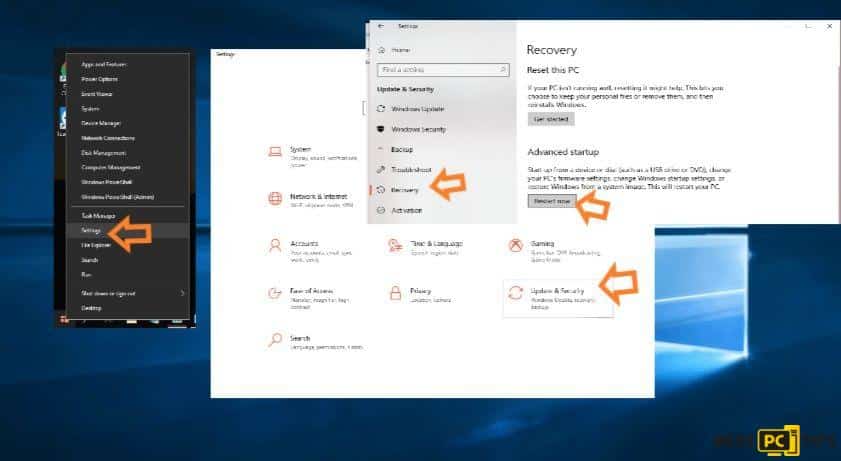Launch Windows PowerShell (Admin) entry
The image size is (841, 461).
117,197
